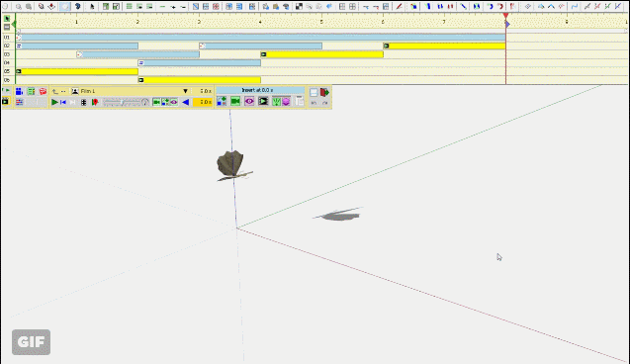Click the green cursor icon above the track labels
This screenshot has height=364, width=630.
(x=7, y=19)
